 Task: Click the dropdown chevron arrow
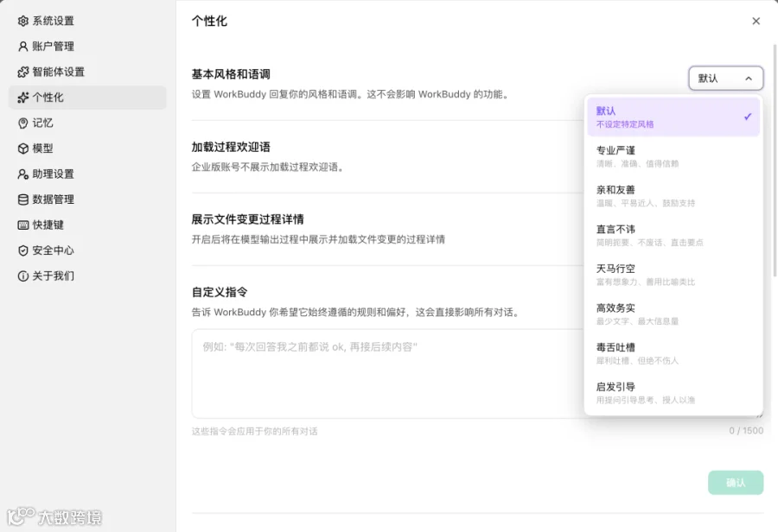(749, 79)
